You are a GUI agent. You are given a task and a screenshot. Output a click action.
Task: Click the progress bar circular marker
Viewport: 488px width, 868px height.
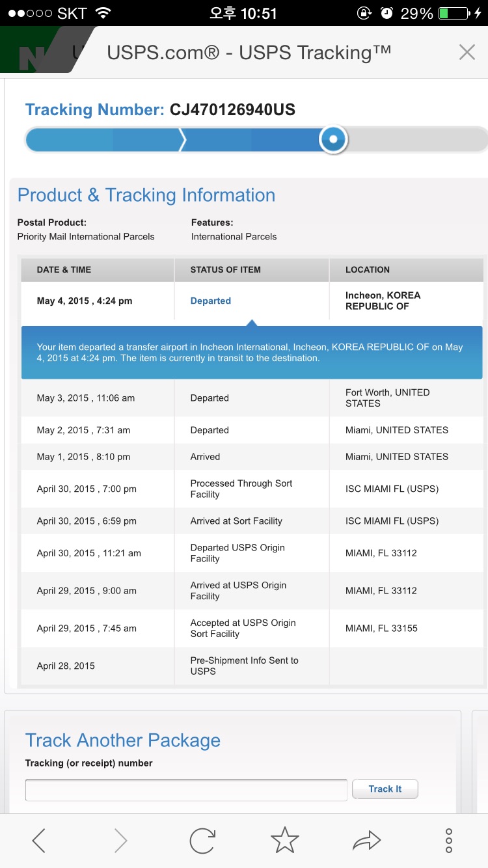point(334,139)
